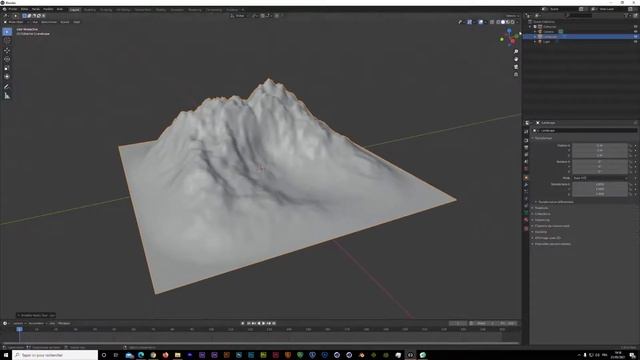
Task: Select the Move tool
Action: (x=7, y=51)
